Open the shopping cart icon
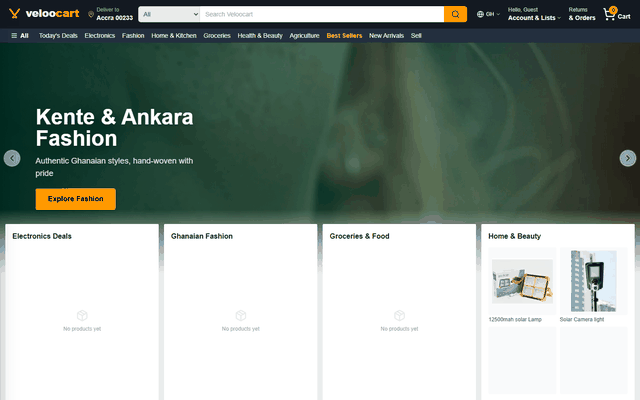The width and height of the screenshot is (640, 400). [x=609, y=14]
